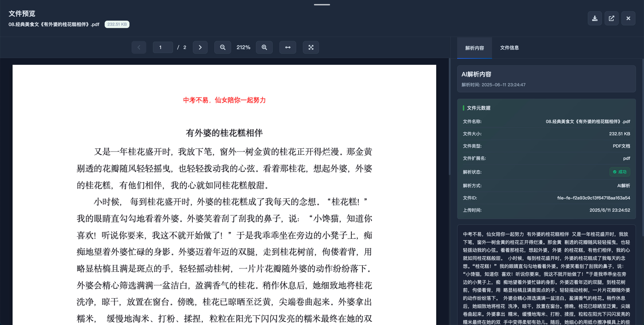Click the AI解析 method value
This screenshot has height=325, width=644.
pyautogui.click(x=624, y=186)
